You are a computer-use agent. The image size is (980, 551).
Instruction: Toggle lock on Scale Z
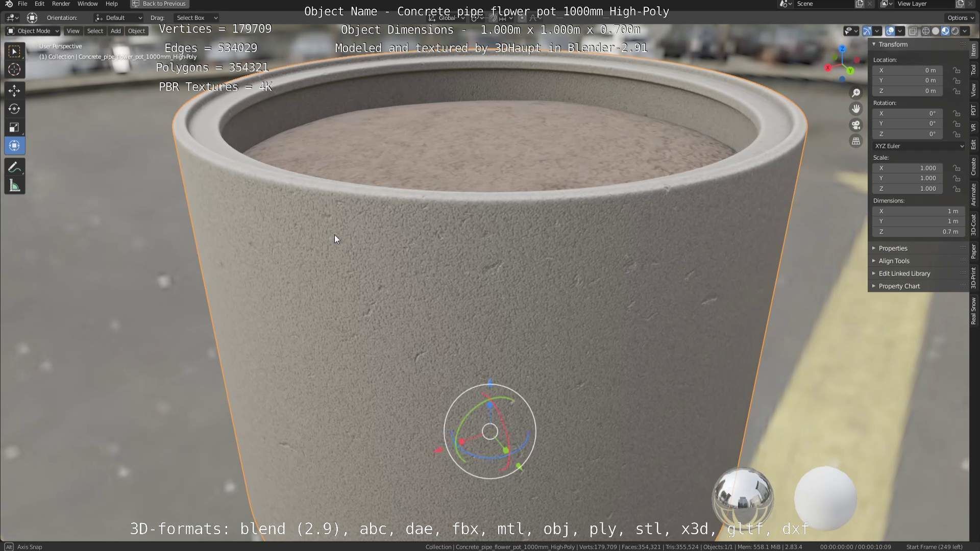(x=957, y=188)
